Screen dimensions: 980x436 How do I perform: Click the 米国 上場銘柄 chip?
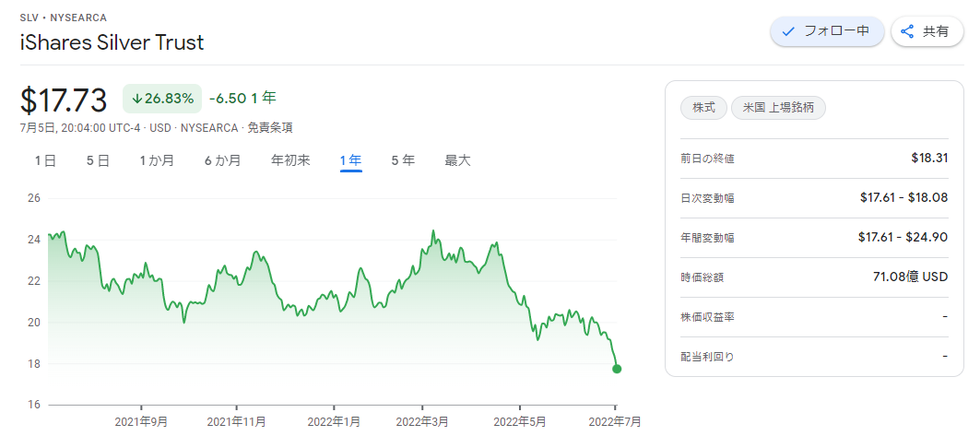click(778, 108)
